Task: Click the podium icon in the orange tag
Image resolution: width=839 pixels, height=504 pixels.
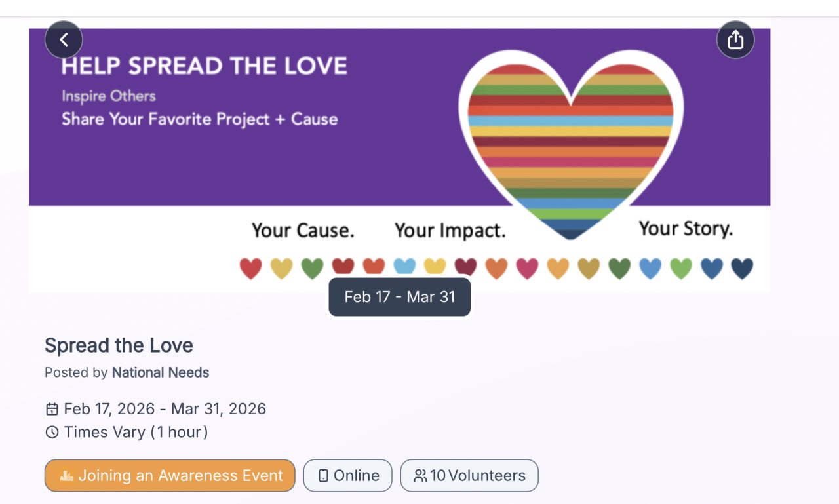Action: tap(66, 476)
